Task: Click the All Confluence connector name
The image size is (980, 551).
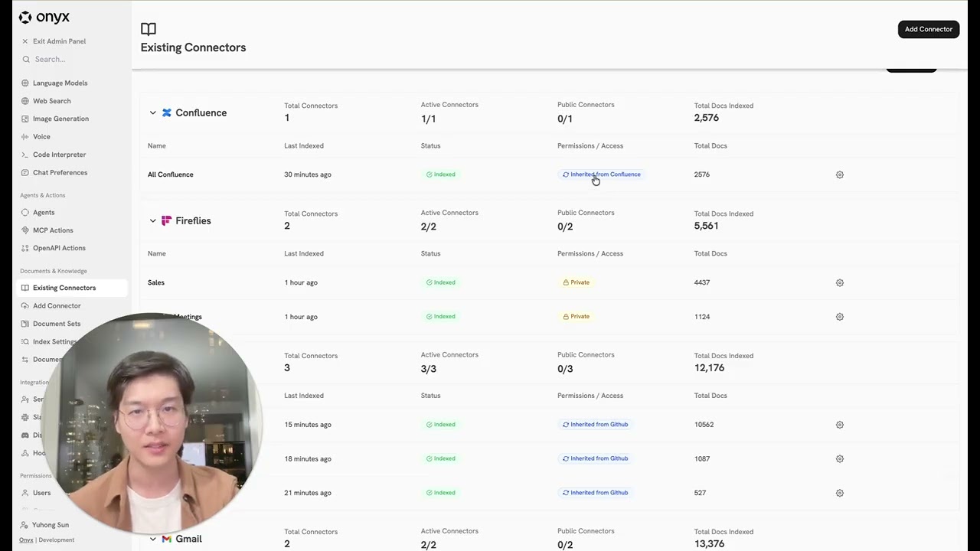Action: pos(171,174)
